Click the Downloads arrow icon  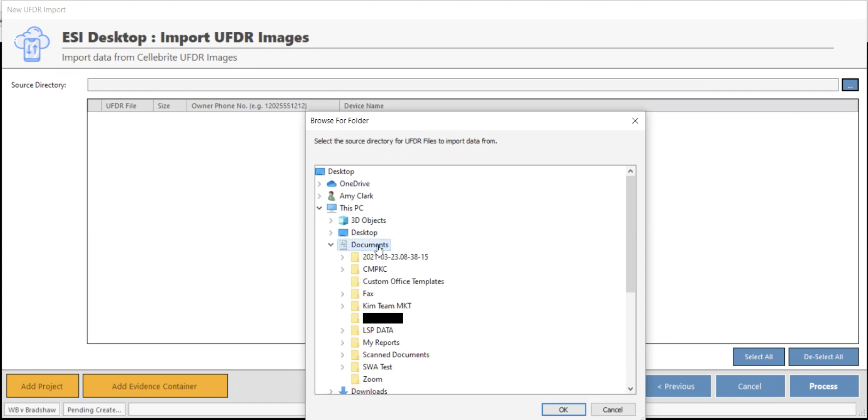[x=343, y=391]
